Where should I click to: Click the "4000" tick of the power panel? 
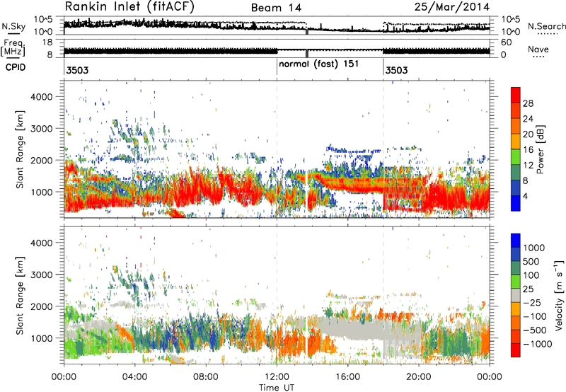(41, 97)
